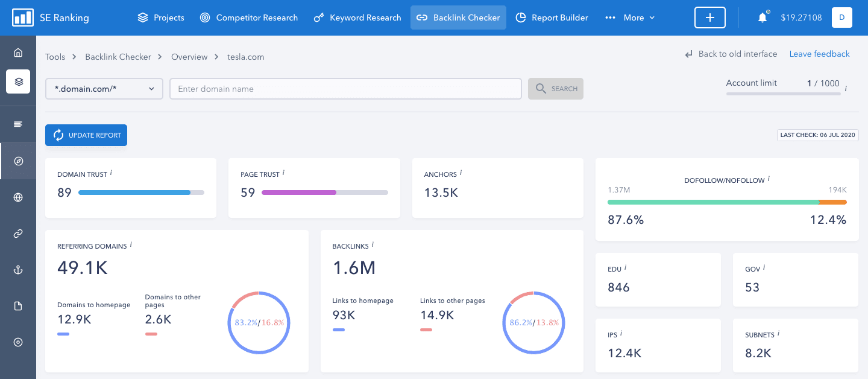The height and width of the screenshot is (379, 868).
Task: Click tesla.com in the breadcrumb
Action: (245, 57)
